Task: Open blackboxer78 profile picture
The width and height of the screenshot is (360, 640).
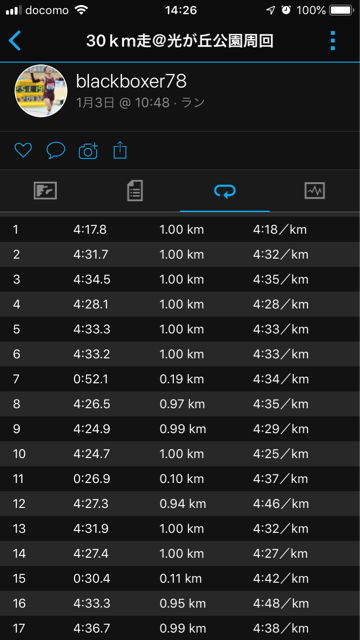Action: [x=41, y=91]
